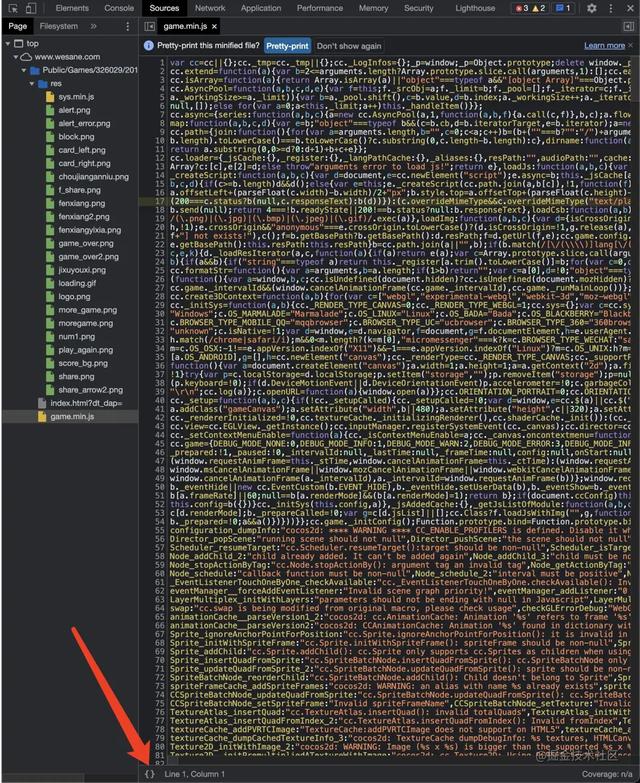Open the Learn more link
The width and height of the screenshot is (640, 783).
[605, 45]
